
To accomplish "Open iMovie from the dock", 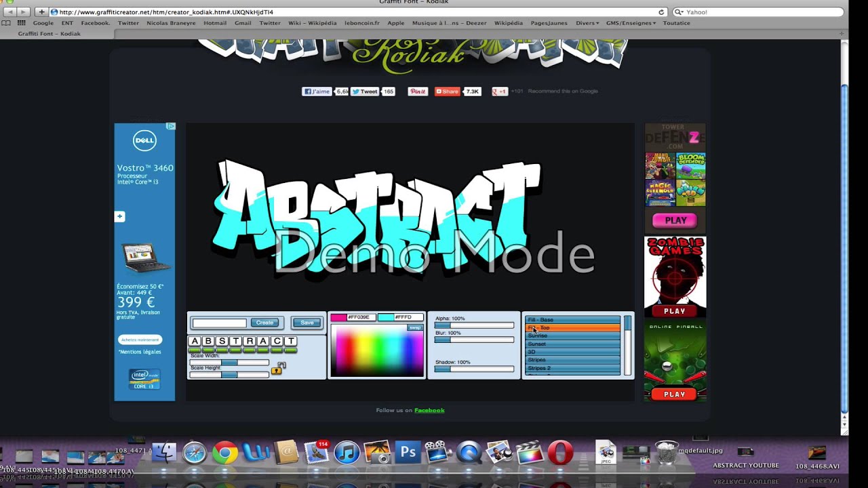I will pyautogui.click(x=438, y=452).
